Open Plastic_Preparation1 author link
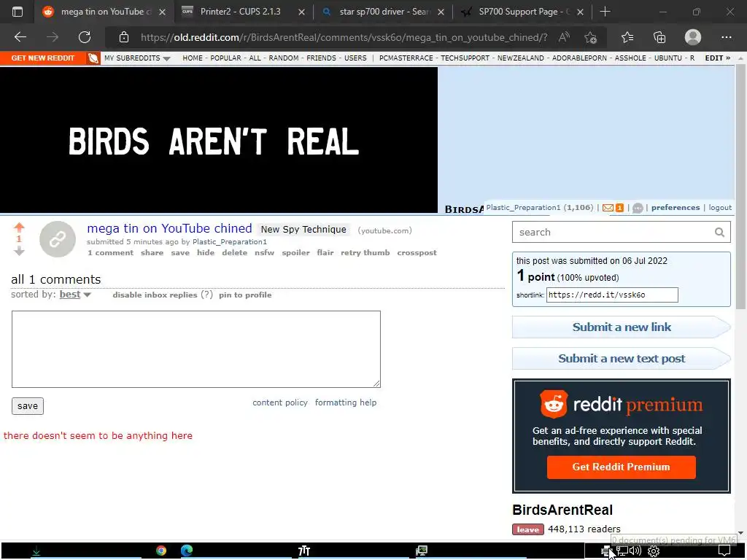Screen dimensions: 747x560 [230, 242]
